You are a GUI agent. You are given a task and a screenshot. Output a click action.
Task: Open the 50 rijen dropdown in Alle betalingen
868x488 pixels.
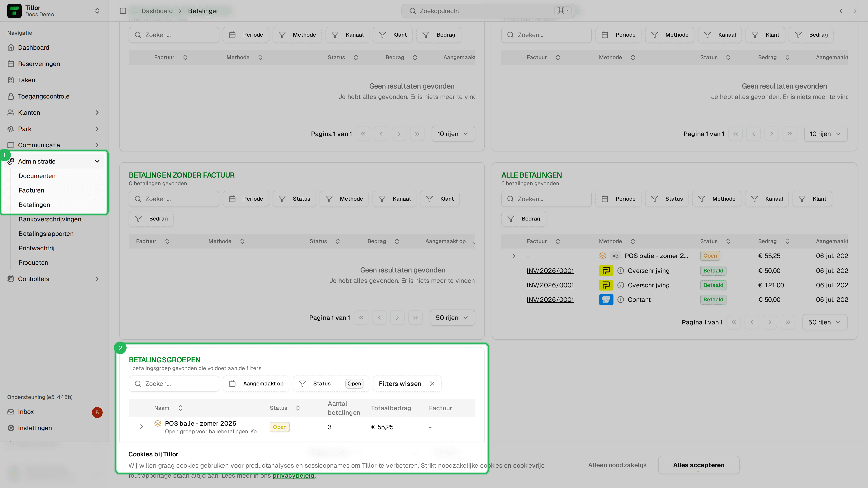coord(825,322)
